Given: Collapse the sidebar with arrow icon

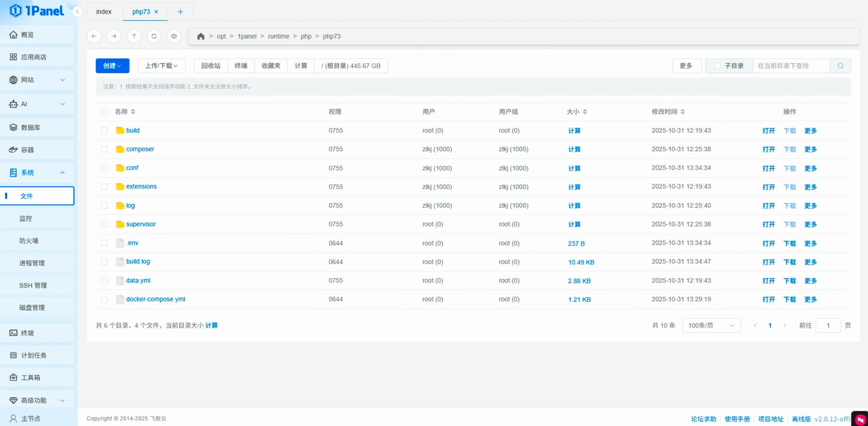Looking at the screenshot, I should point(78,12).
